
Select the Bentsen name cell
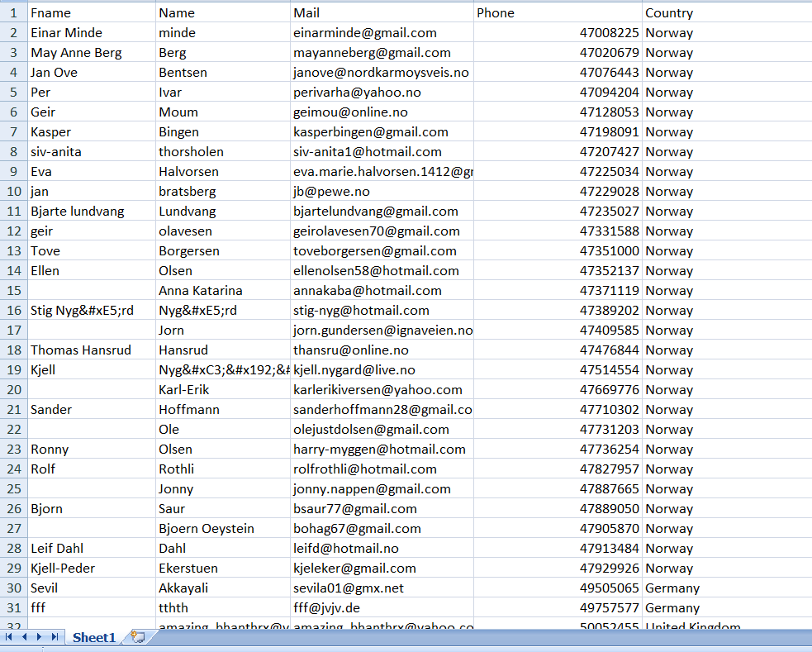(223, 73)
